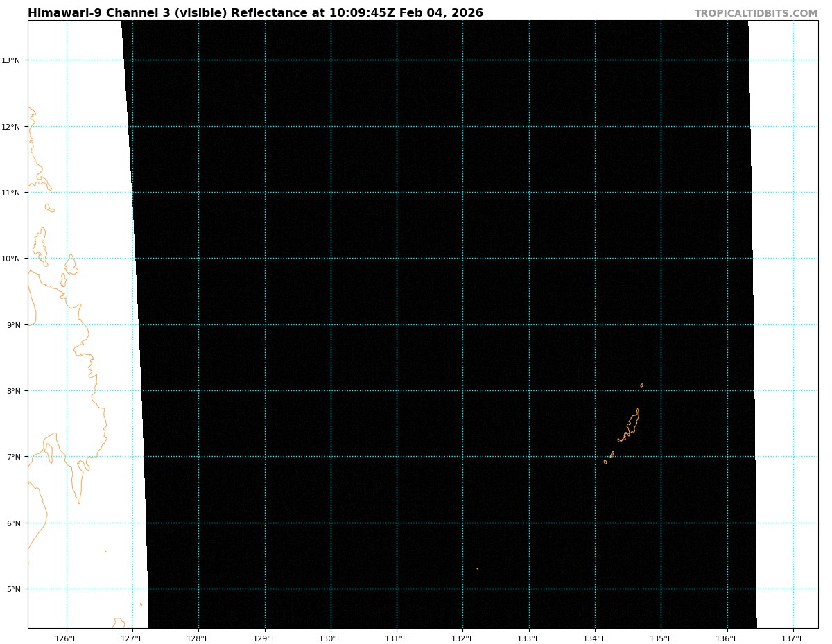Click the 134°E longitude axis label

(595, 638)
